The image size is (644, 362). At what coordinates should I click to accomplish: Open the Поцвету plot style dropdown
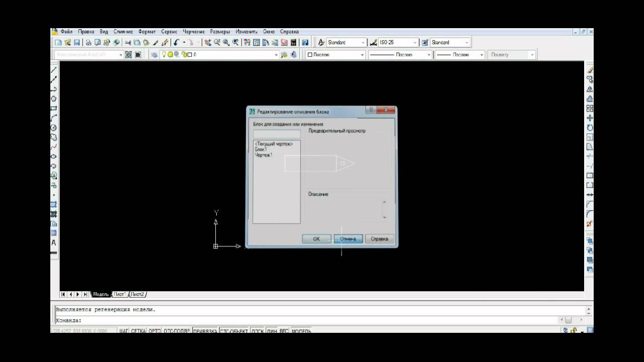click(x=532, y=55)
